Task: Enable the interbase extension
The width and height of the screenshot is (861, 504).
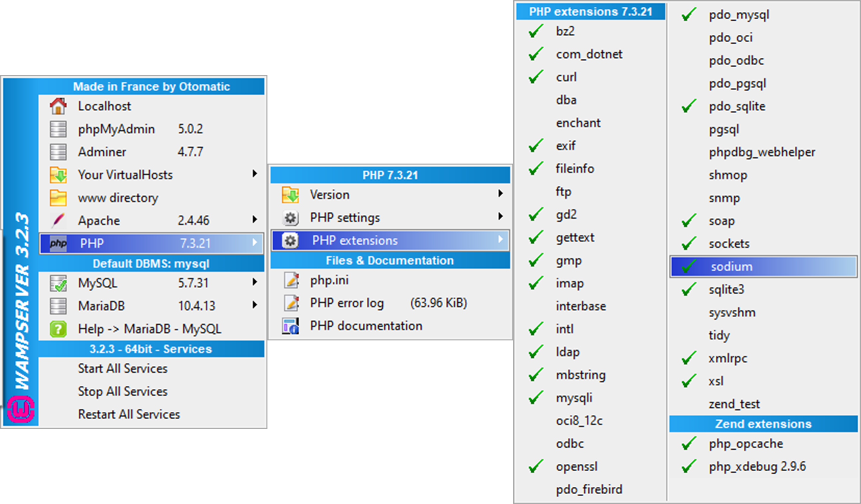Action: click(591, 306)
